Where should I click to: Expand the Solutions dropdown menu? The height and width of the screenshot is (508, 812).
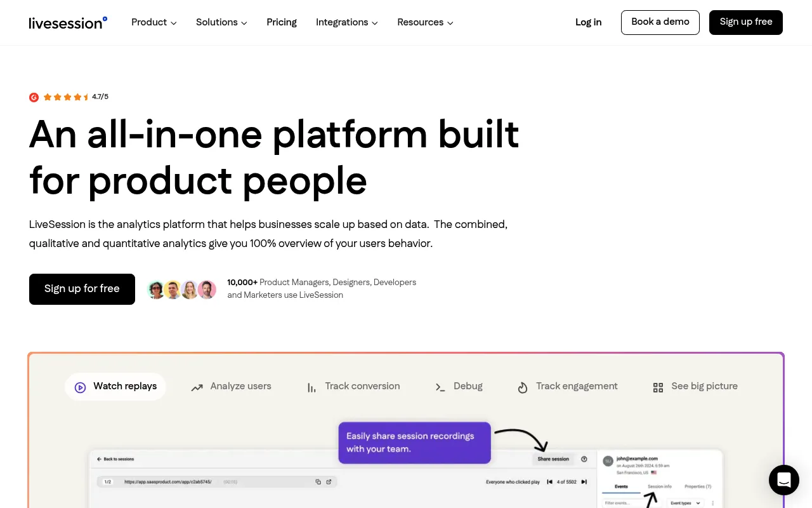tap(221, 22)
